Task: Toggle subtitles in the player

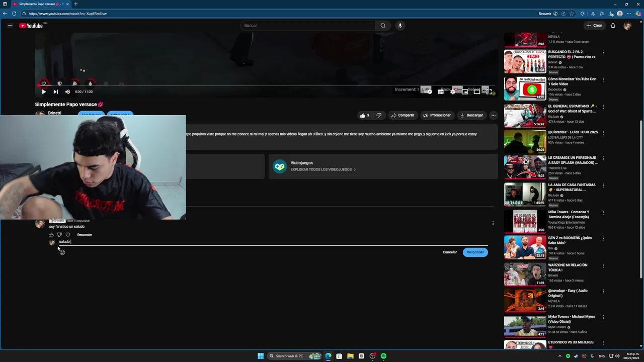Action: pos(441,92)
